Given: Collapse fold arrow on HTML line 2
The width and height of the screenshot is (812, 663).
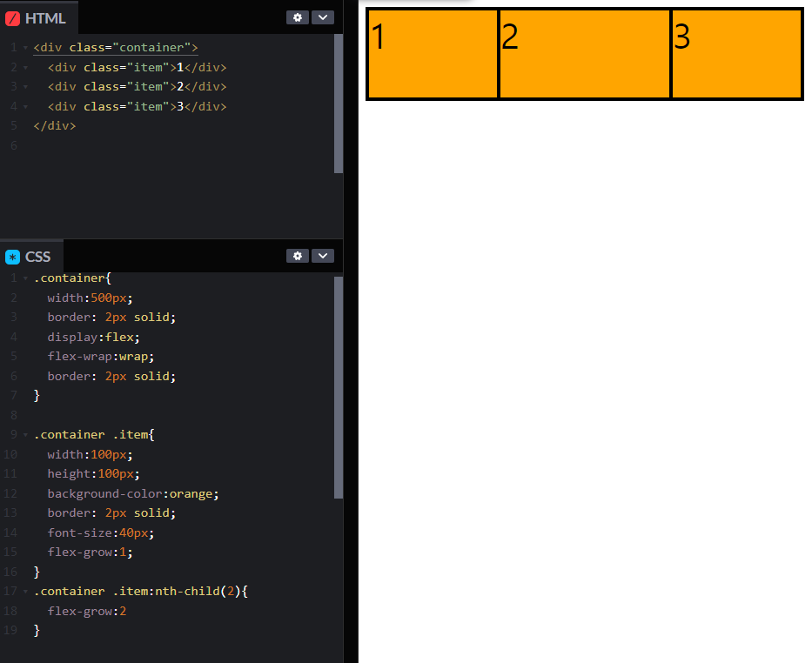Looking at the screenshot, I should [x=25, y=67].
